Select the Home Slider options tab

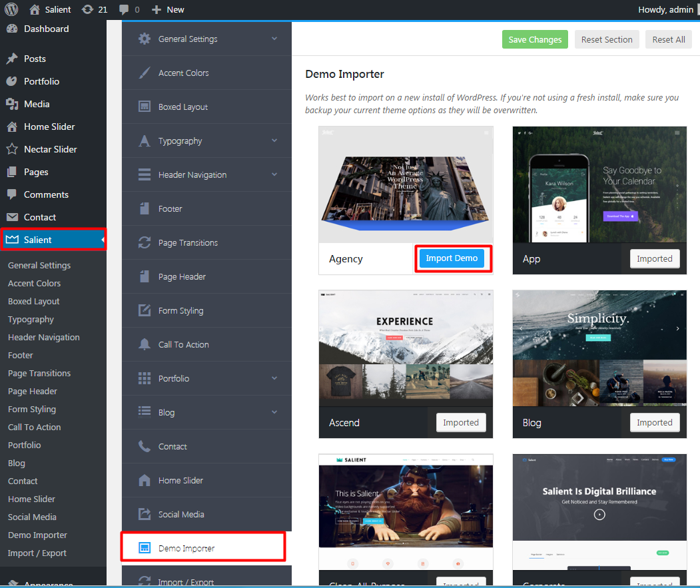tap(206, 480)
